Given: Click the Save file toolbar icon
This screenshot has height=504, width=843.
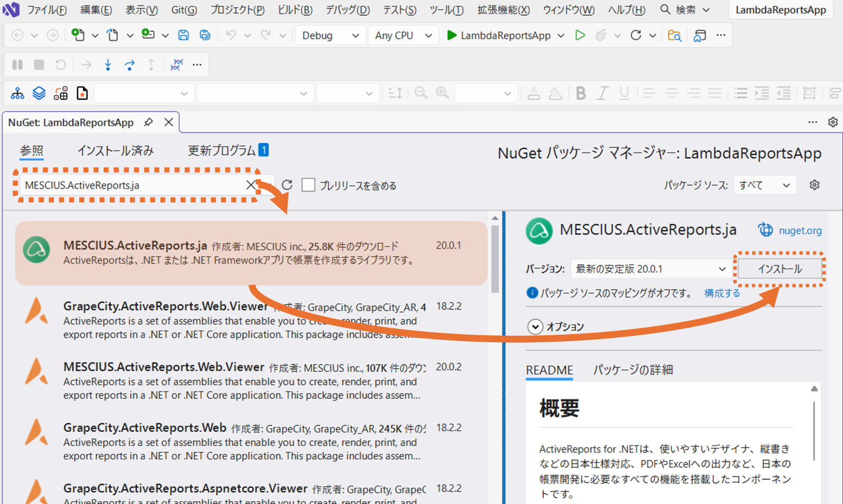Looking at the screenshot, I should pos(183,35).
